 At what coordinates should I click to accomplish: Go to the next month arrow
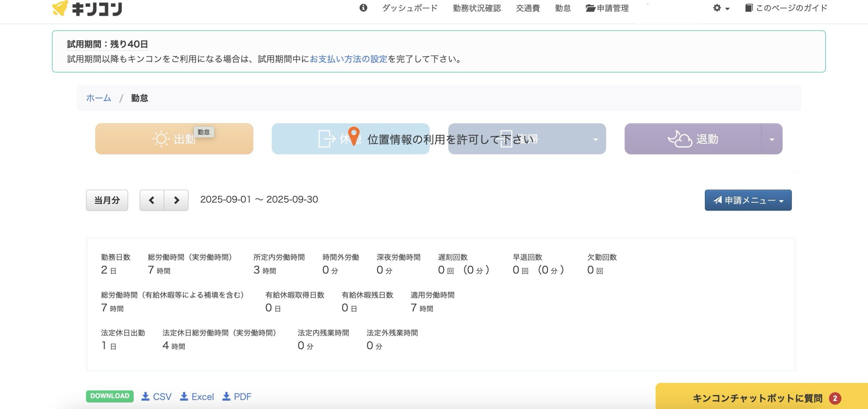[x=176, y=200]
